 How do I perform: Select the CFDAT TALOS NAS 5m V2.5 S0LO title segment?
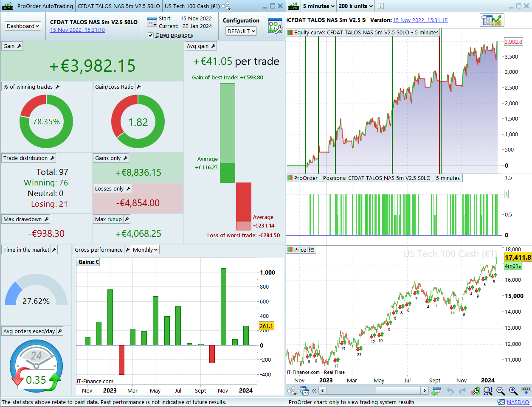(119, 6)
